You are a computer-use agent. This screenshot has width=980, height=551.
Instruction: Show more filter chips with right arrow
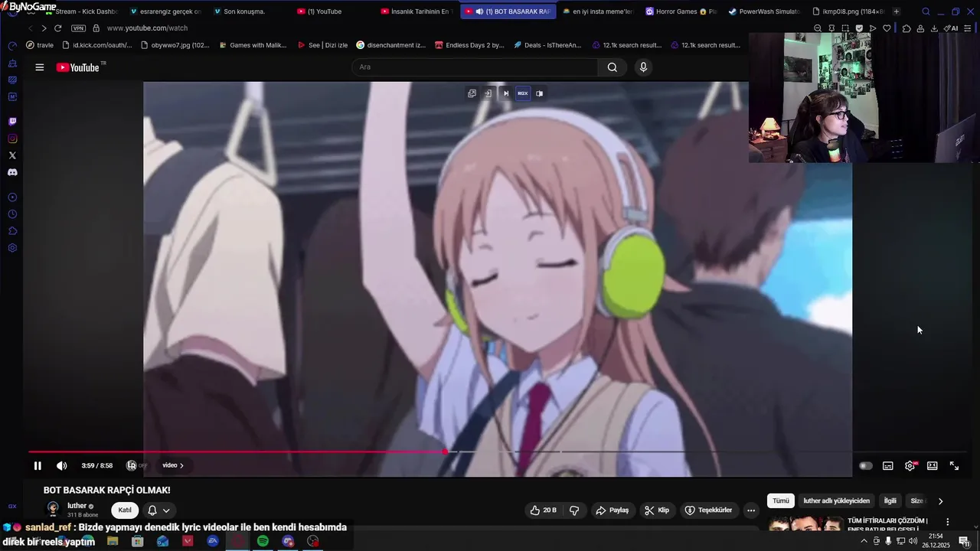pyautogui.click(x=940, y=501)
